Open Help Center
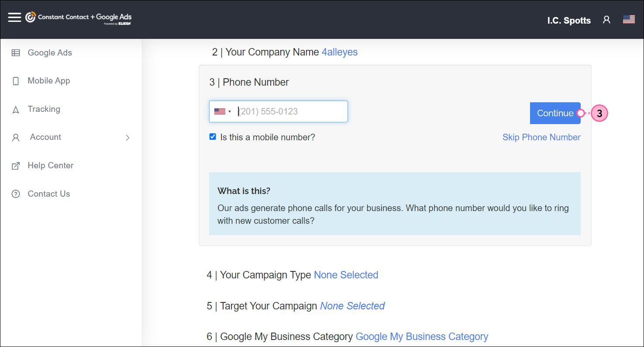644x347 pixels. (51, 165)
